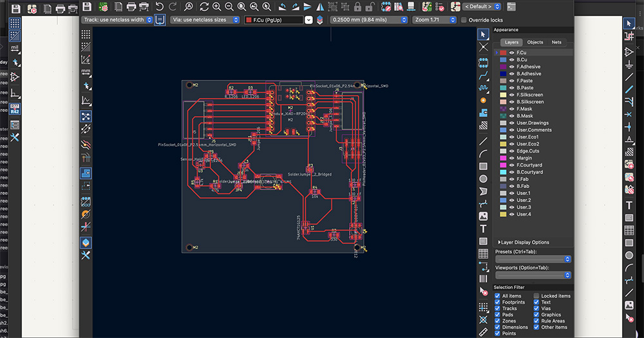The height and width of the screenshot is (338, 644).
Task: Select the Draw Arc tool
Action: (484, 154)
